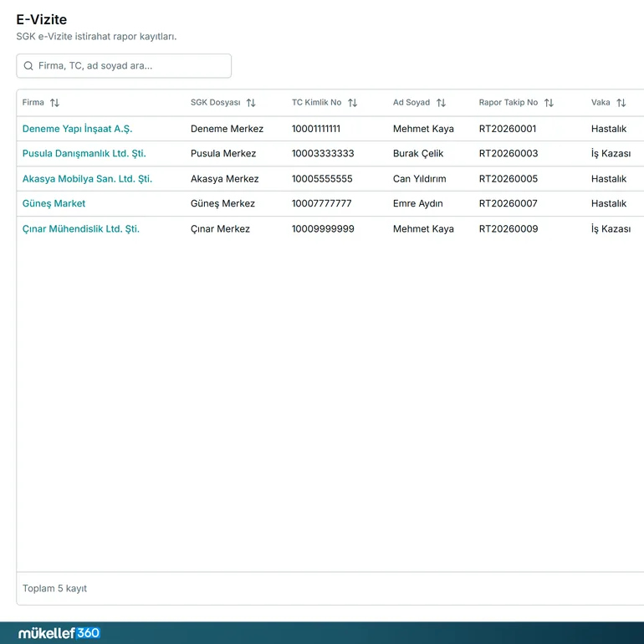Select the Akasya Merkez cell
This screenshot has width=644, height=644.
(x=225, y=179)
